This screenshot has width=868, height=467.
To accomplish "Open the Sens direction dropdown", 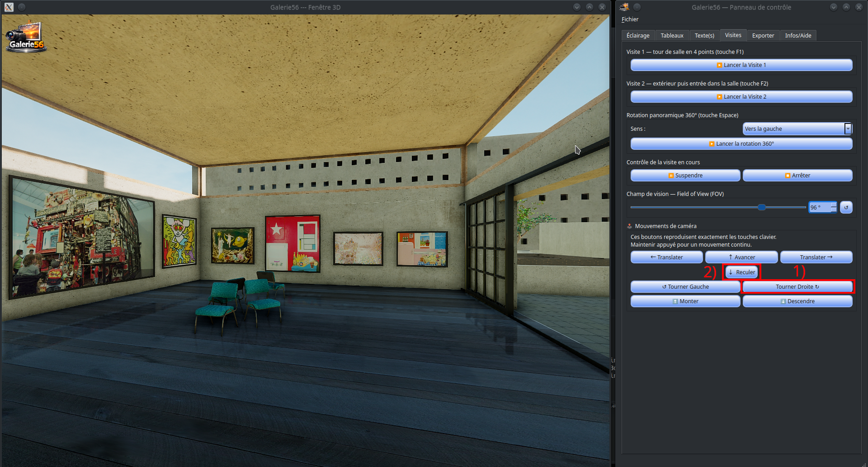I will pos(797,129).
